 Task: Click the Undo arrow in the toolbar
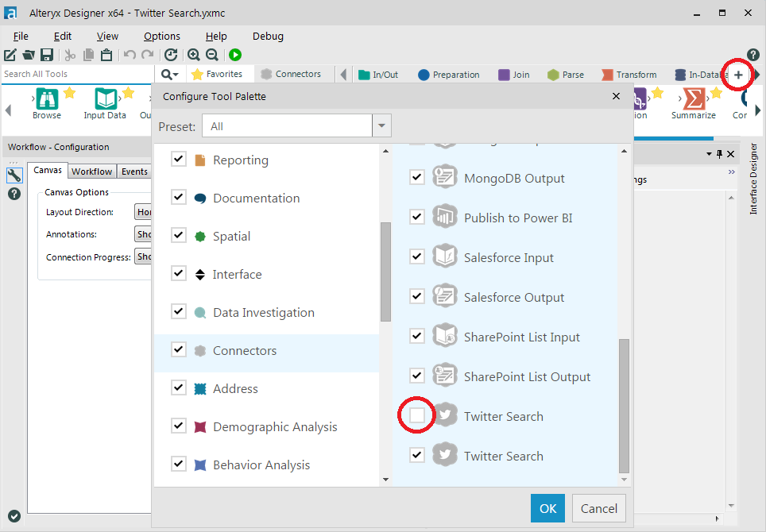130,55
